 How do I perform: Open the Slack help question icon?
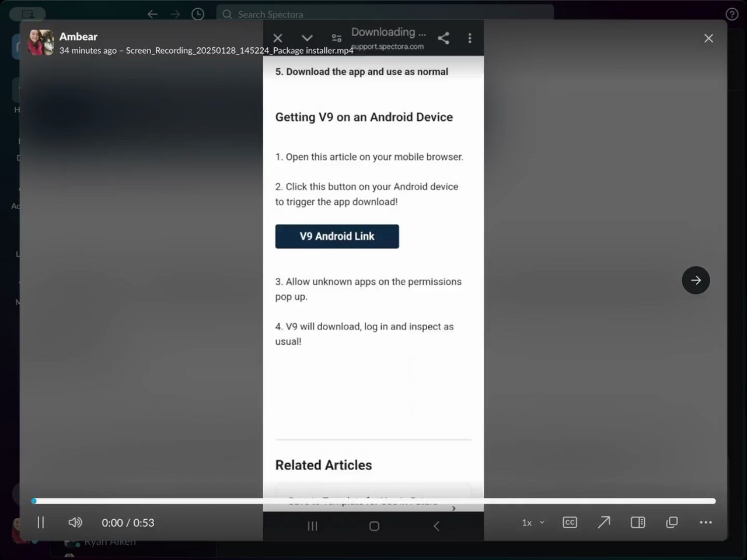732,14
